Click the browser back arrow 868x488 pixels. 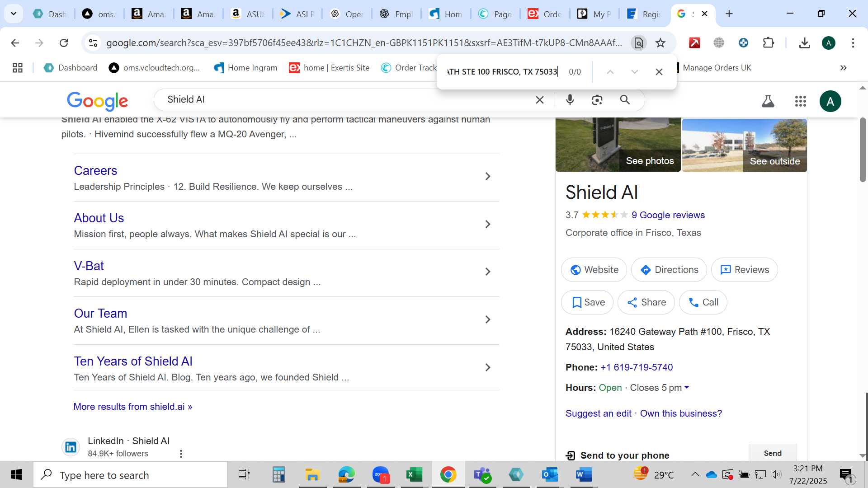coord(15,43)
